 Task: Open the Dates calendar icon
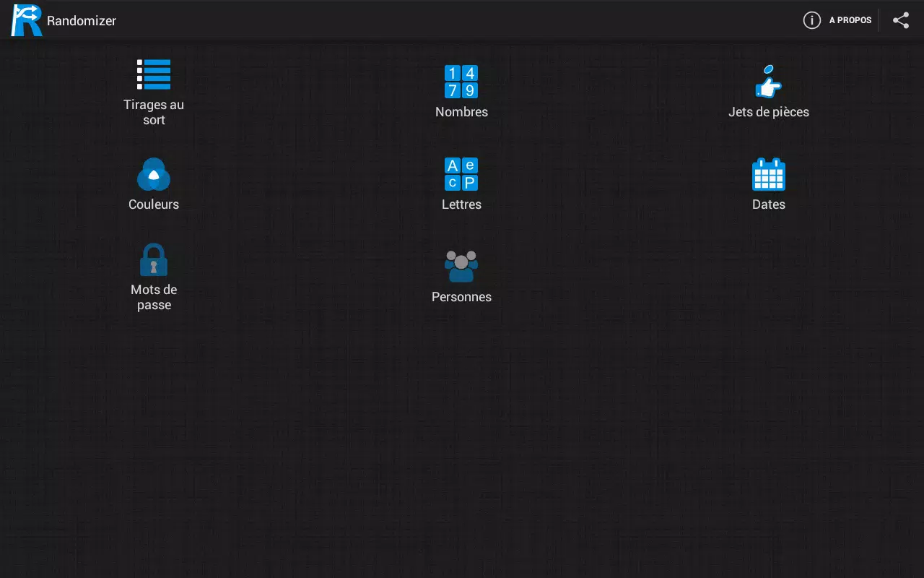point(769,174)
